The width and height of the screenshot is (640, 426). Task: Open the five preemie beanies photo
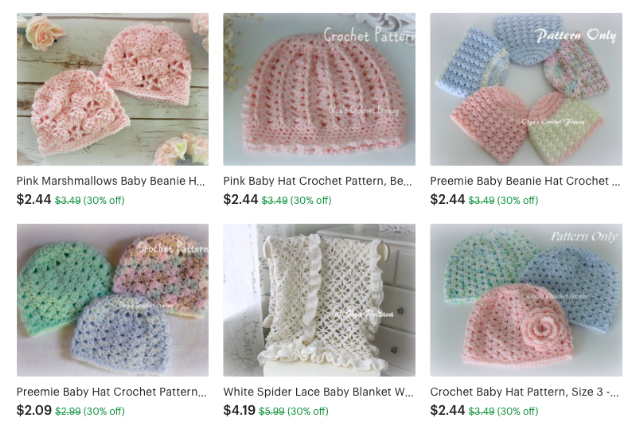tap(526, 89)
